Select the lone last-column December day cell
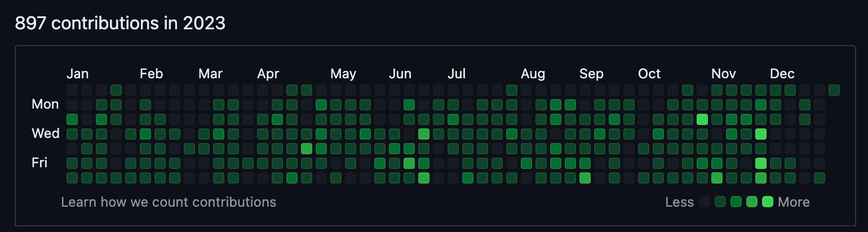Viewport: 868px width, 232px height. tap(834, 90)
